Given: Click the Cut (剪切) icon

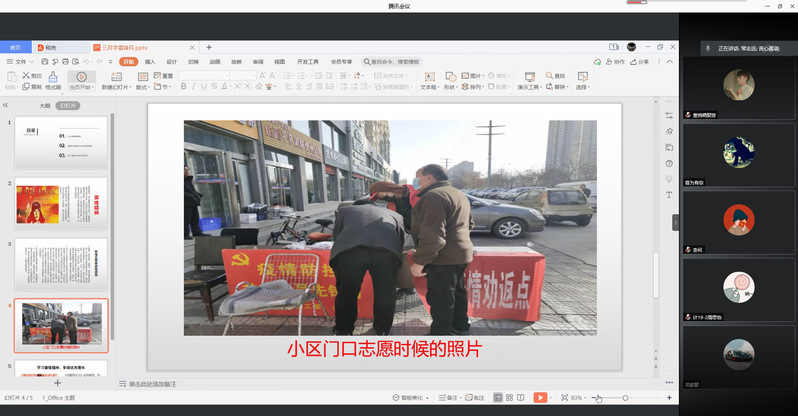Looking at the screenshot, I should [32, 75].
